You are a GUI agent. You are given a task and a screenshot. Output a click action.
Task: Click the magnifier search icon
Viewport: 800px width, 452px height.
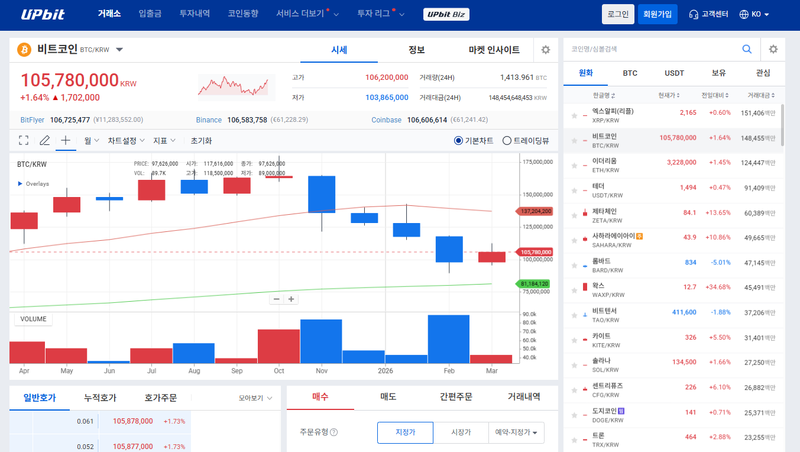pos(747,49)
